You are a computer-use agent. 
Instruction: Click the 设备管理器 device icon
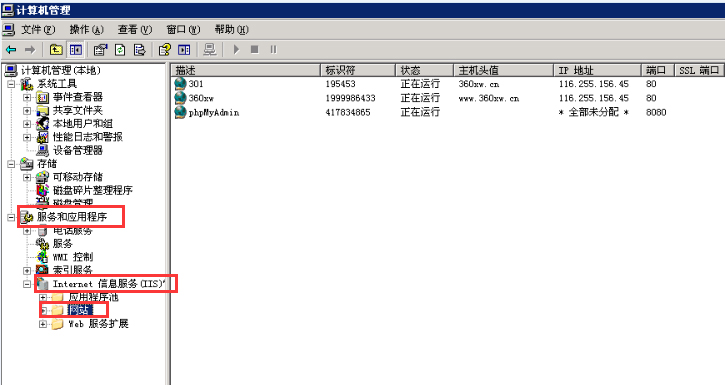tap(43, 150)
